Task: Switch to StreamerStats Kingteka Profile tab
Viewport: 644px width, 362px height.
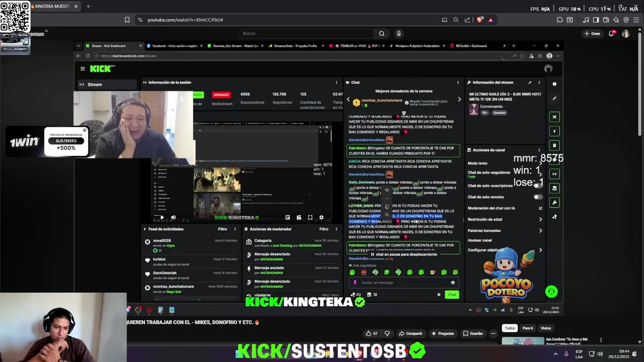Action: coord(295,46)
